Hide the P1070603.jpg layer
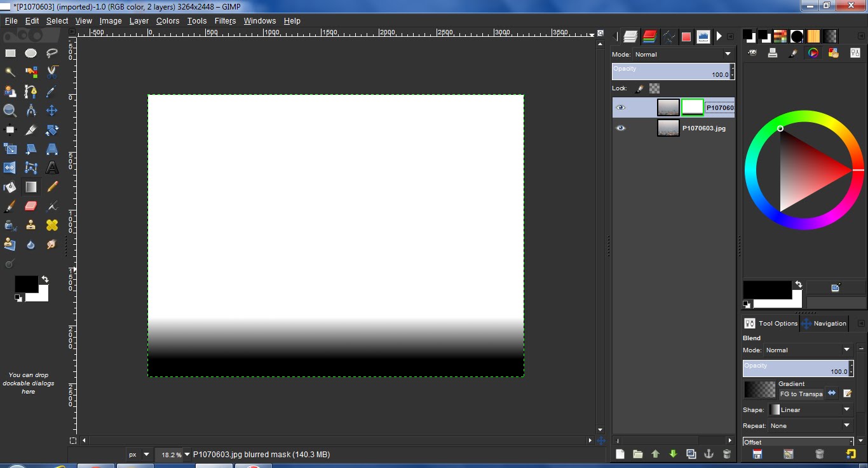This screenshot has height=468, width=868. (x=621, y=128)
